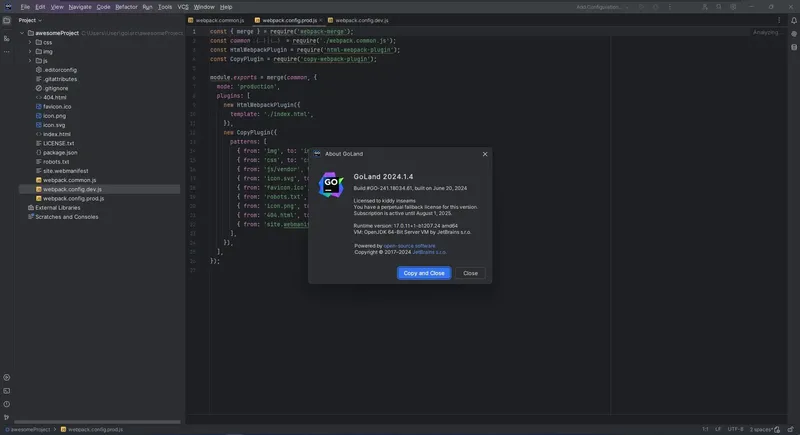Open the Project view dropdown

30,20
